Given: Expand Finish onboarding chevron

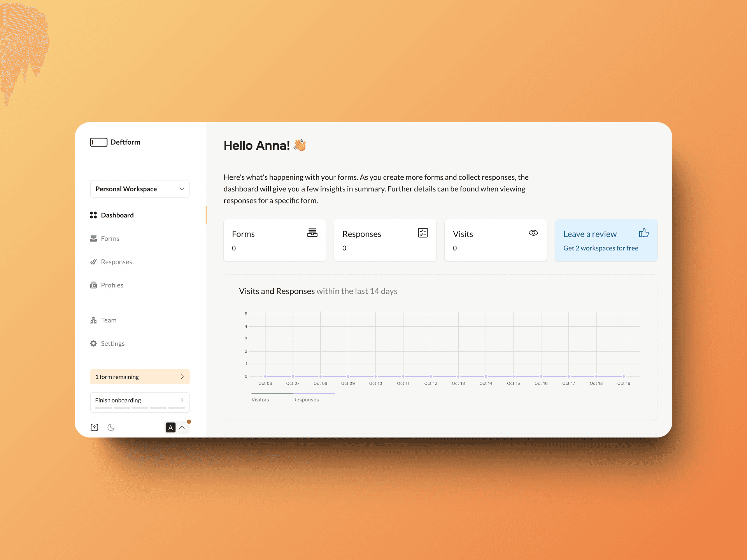Looking at the screenshot, I should pyautogui.click(x=182, y=400).
